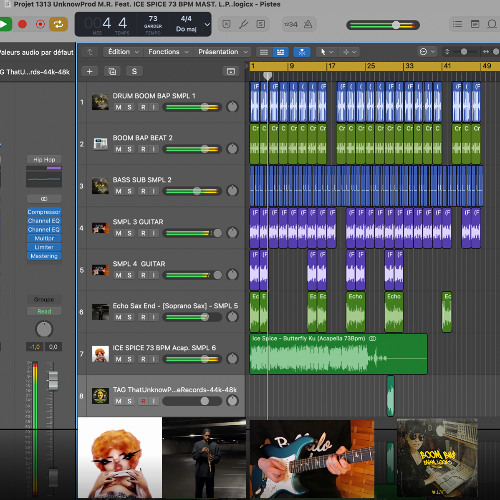Open the Compressor plug-in slot

click(x=44, y=212)
